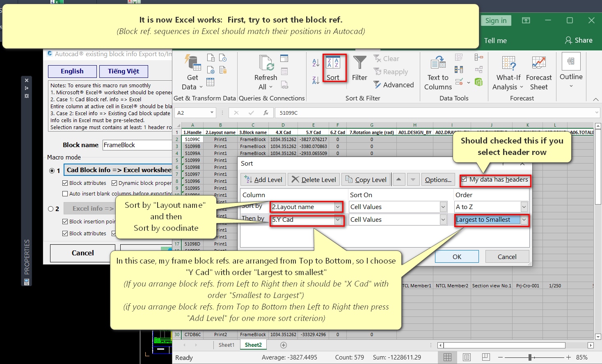Screen dimensions: 602x364
Task: Switch to Normal view in status bar
Action: 448,357
